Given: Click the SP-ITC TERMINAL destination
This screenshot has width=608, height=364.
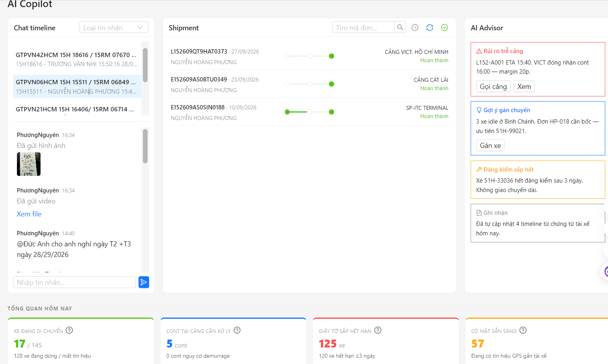Looking at the screenshot, I should coord(427,108).
